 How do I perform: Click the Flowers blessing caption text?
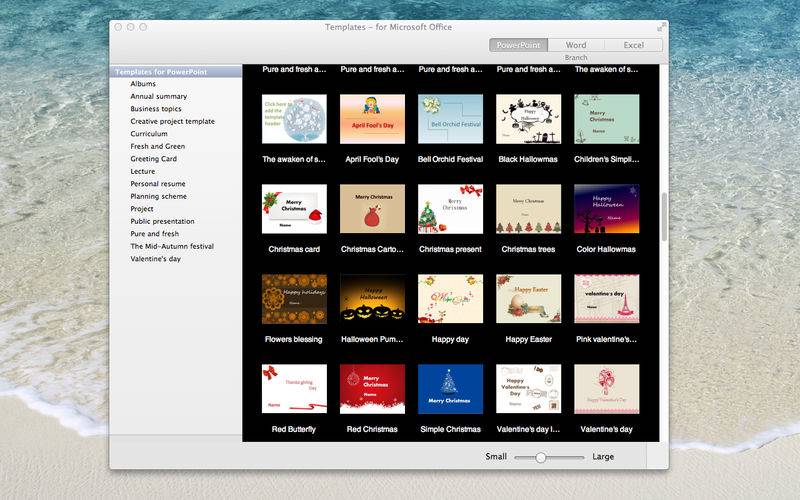click(x=294, y=339)
